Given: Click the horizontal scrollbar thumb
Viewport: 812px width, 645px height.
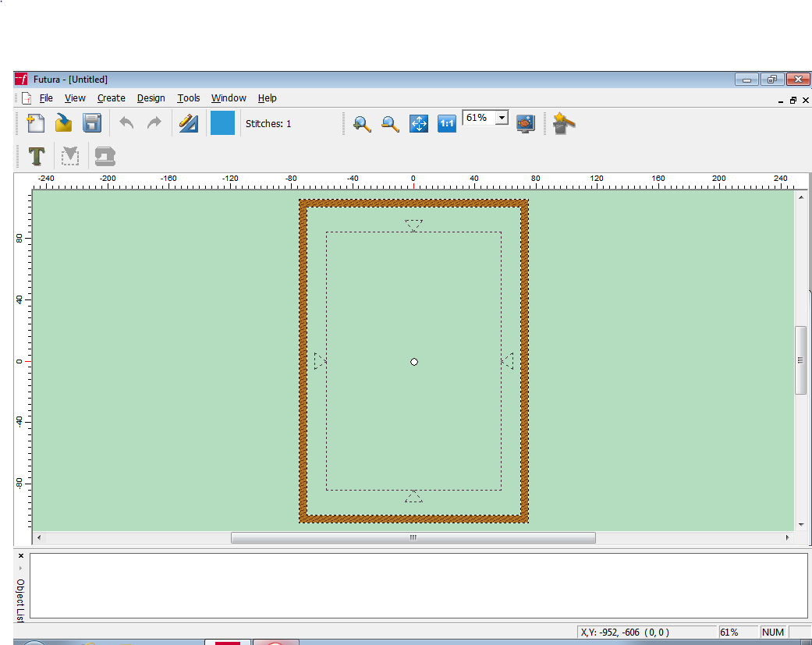Looking at the screenshot, I should tap(413, 538).
